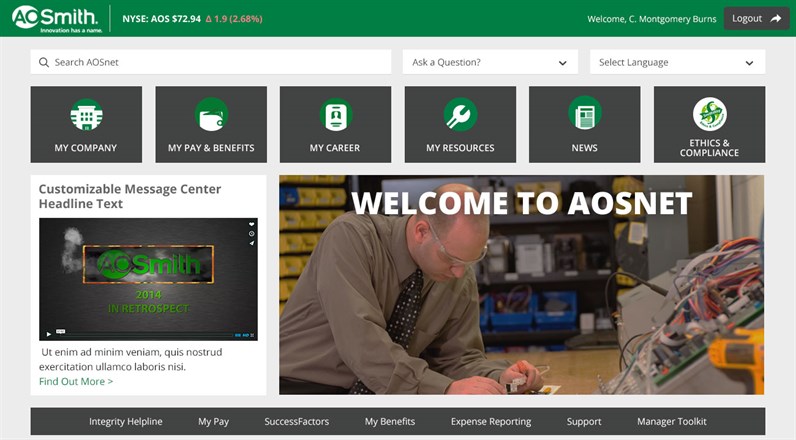Click the stock change 1.9 (2.68%)
The image size is (796, 440).
(x=234, y=19)
